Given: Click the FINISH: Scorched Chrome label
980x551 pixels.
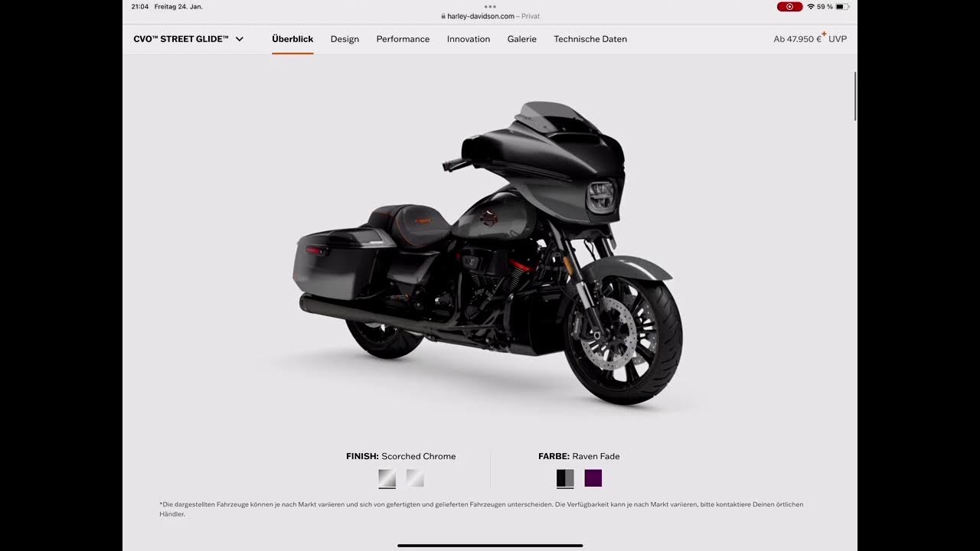Looking at the screenshot, I should click(x=400, y=456).
